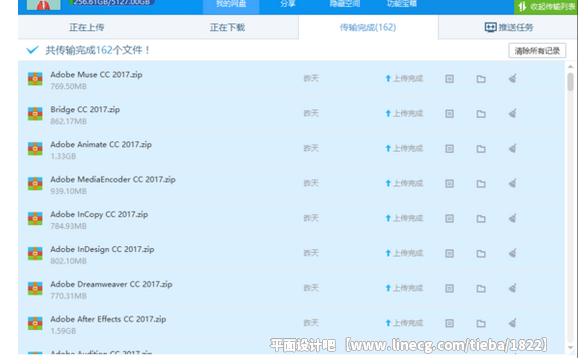
Task: Select file name Adobe InCopy CC 2017.zip
Action: coord(99,214)
